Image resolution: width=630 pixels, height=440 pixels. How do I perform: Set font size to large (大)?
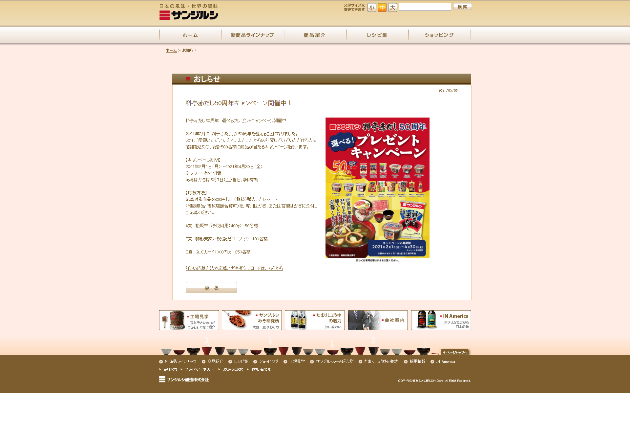pyautogui.click(x=393, y=7)
